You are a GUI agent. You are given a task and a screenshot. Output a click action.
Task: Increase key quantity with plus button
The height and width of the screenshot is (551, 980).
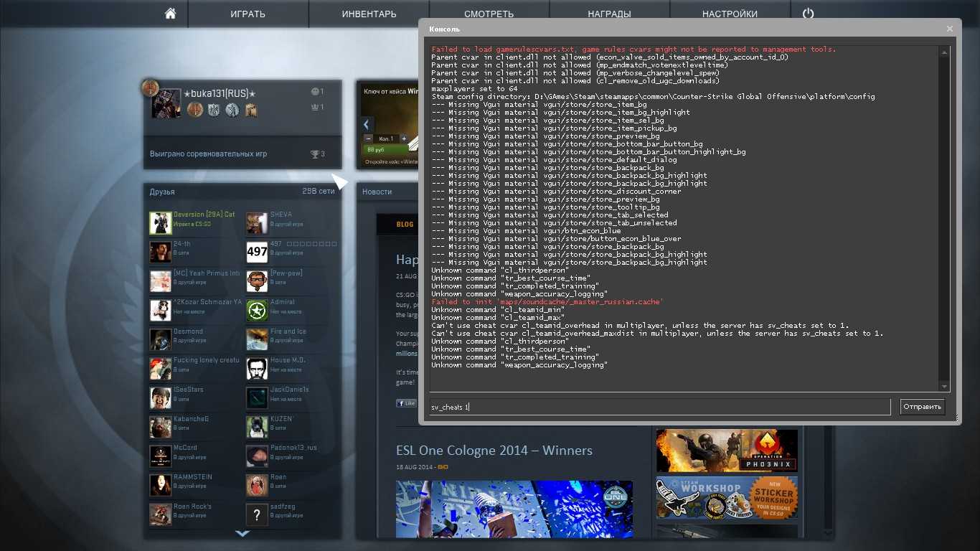[x=404, y=138]
